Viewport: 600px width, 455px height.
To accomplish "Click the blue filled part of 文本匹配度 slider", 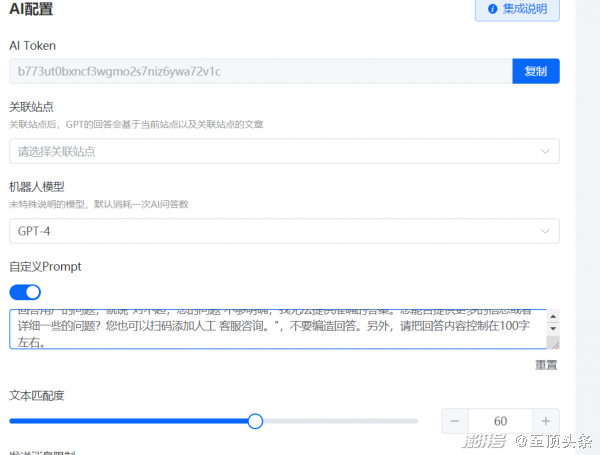I will [x=130, y=421].
